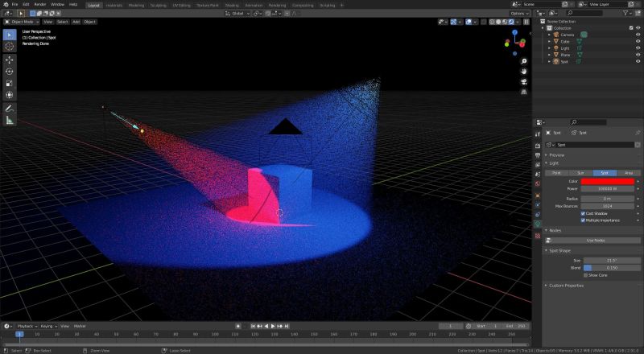Play the animation in timeline
Image resolution: width=644 pixels, height=354 pixels.
[x=273, y=326]
